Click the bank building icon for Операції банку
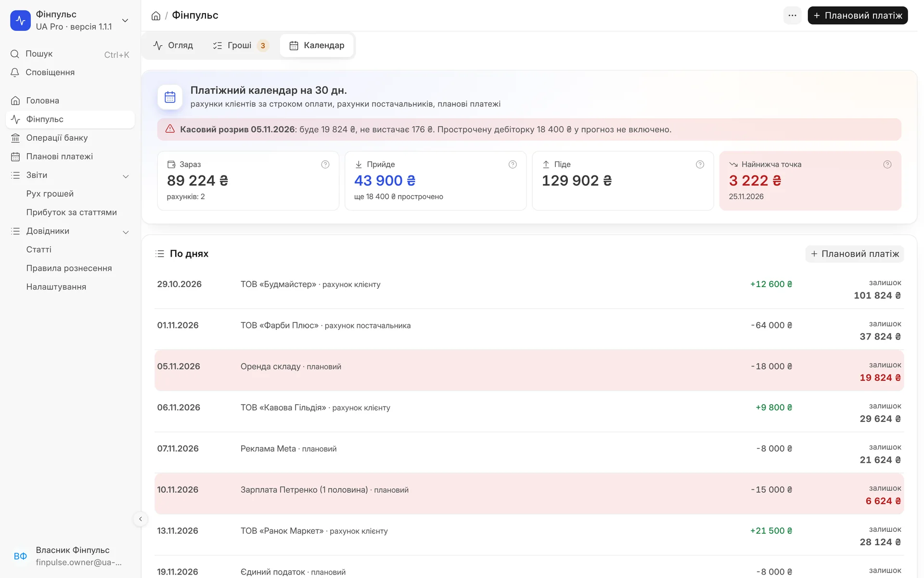Viewport: 924px width, 578px height. (x=15, y=138)
